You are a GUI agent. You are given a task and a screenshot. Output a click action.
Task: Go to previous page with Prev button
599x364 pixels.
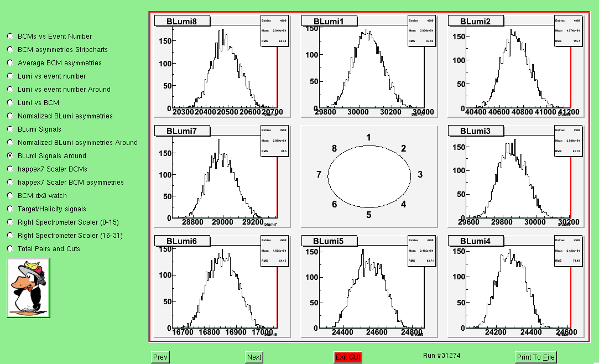(160, 357)
